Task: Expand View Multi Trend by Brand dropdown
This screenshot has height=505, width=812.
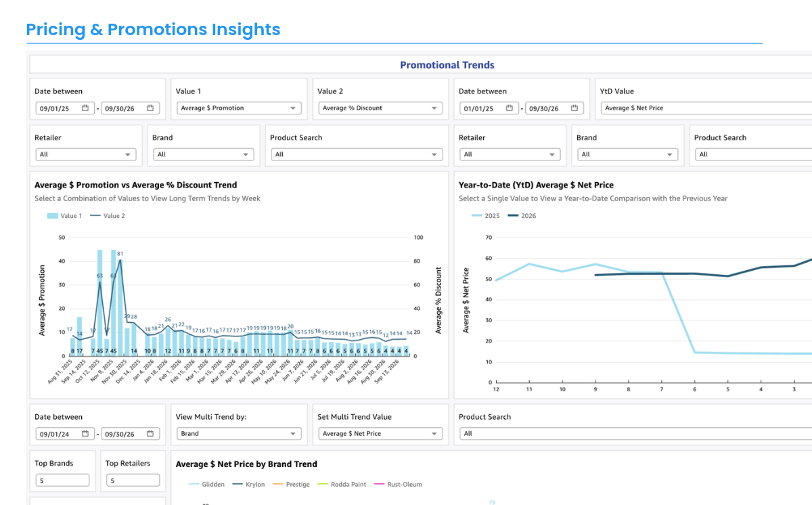Action: pos(239,434)
